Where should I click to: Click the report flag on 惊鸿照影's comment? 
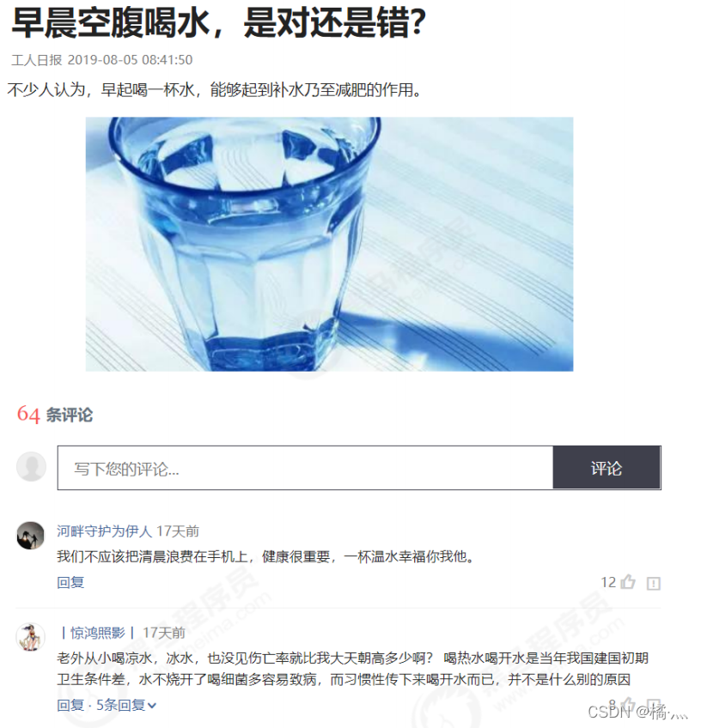pos(654,705)
